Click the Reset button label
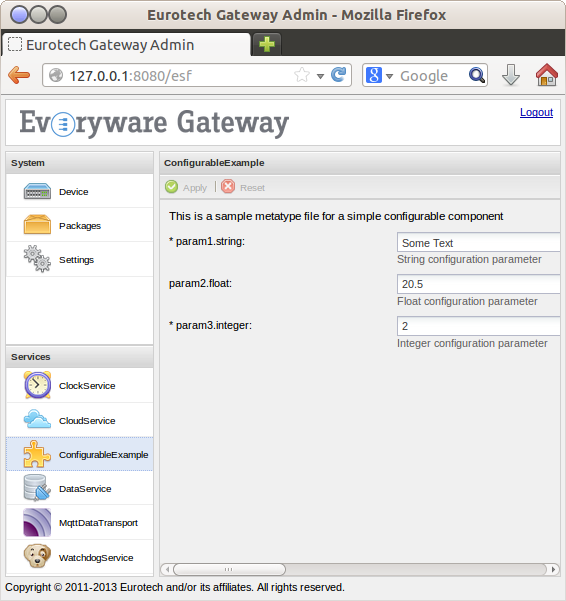Screen dimensions: 566x601 (252, 188)
